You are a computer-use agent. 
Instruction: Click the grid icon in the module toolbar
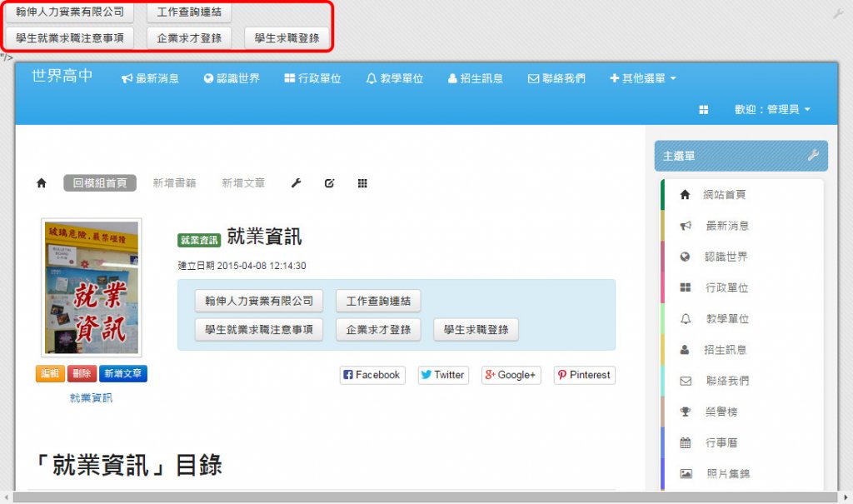(x=362, y=183)
